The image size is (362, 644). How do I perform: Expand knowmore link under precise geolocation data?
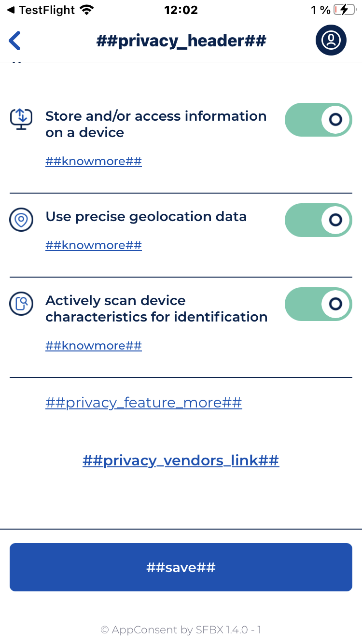[x=94, y=245]
